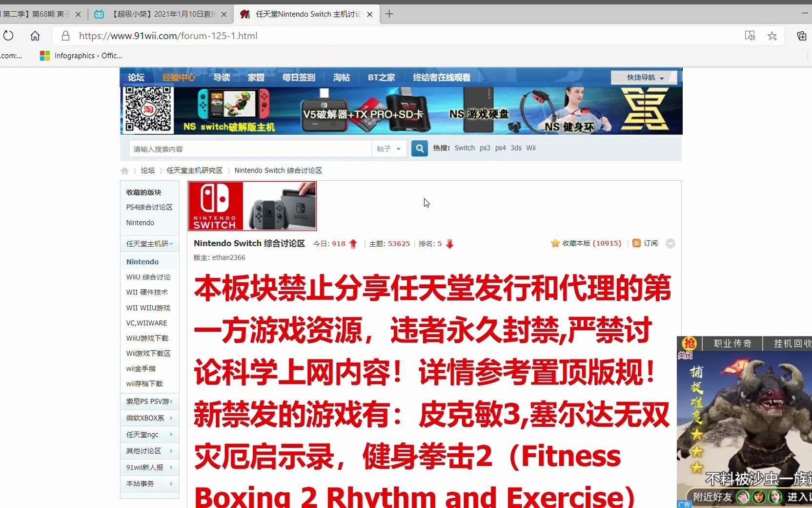
Task: Click the search content input field
Action: tap(250, 149)
